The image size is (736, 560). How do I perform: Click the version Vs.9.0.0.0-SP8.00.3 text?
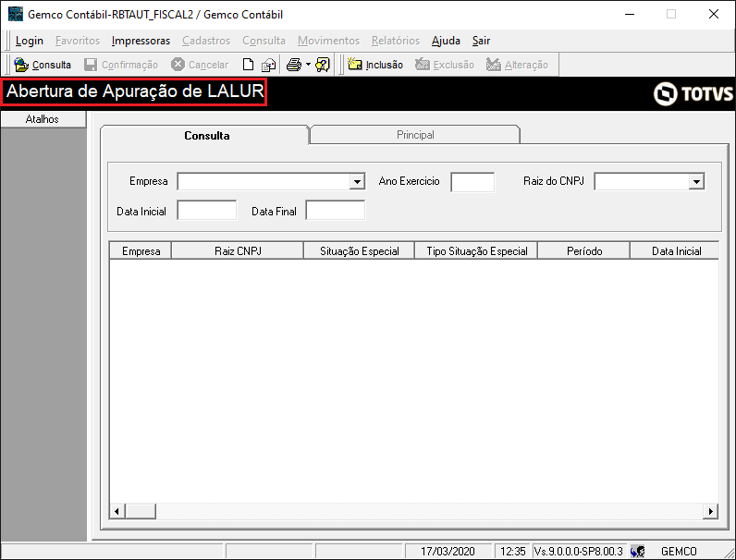click(579, 551)
